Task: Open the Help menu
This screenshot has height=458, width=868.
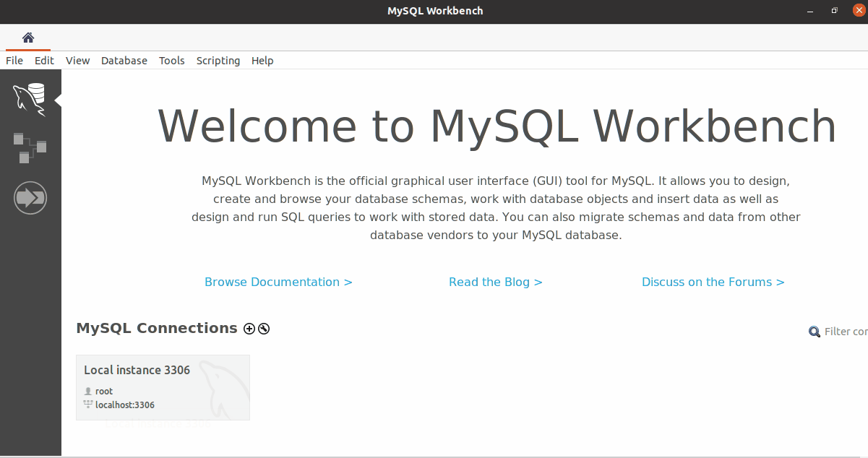Action: 262,61
